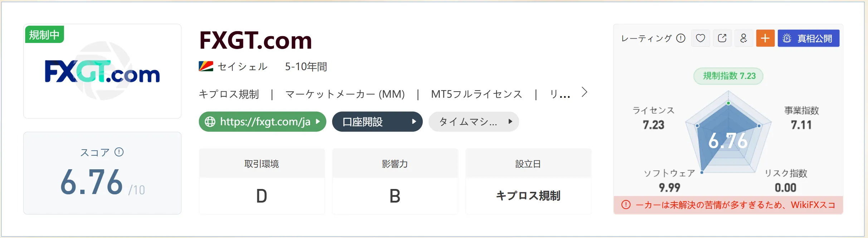The height and width of the screenshot is (238, 868).
Task: Click the share export icon
Action: 722,38
